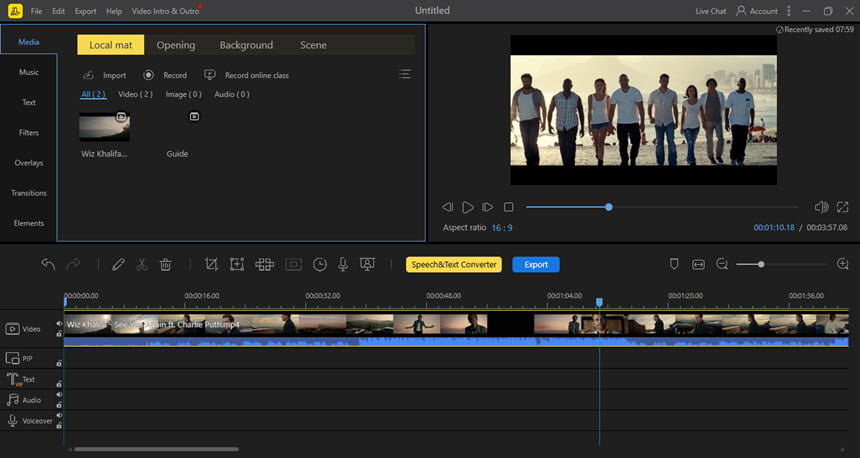
Task: Open the Transitions sidebar panel
Action: coord(29,193)
